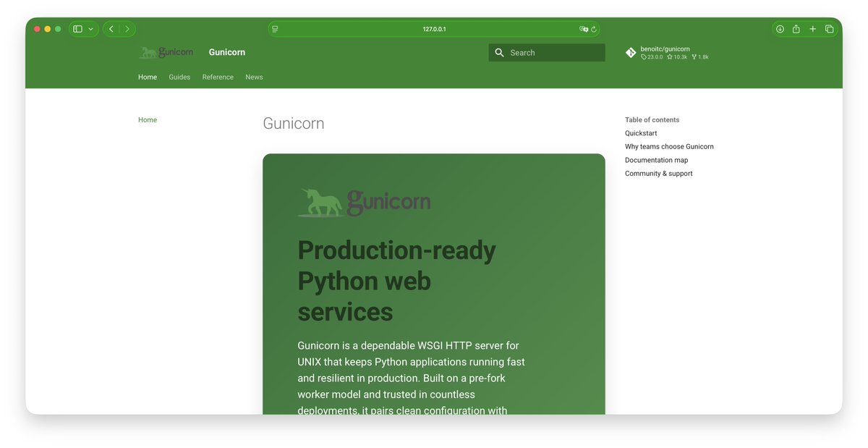The height and width of the screenshot is (448, 868).
Task: Click the forks count 1.8k
Action: pyautogui.click(x=700, y=56)
